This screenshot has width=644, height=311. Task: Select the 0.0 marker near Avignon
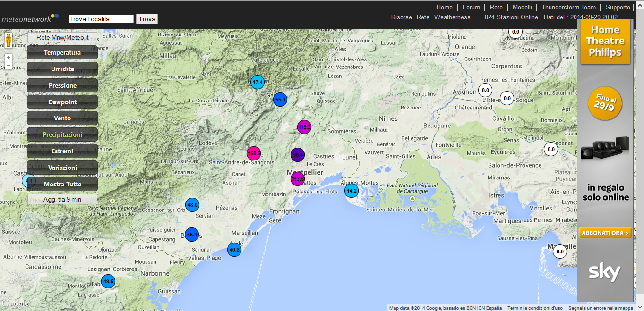[485, 90]
